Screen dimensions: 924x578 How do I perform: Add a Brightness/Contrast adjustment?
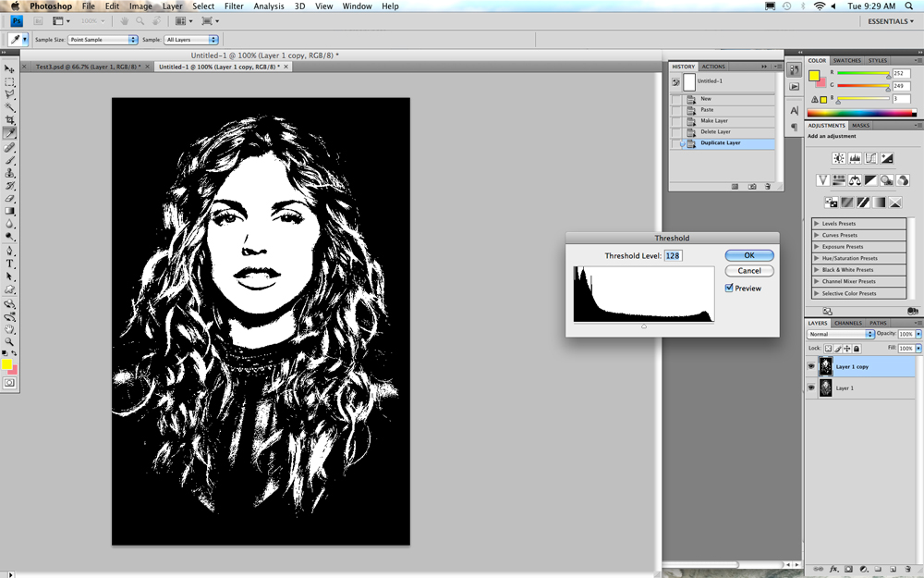[839, 158]
